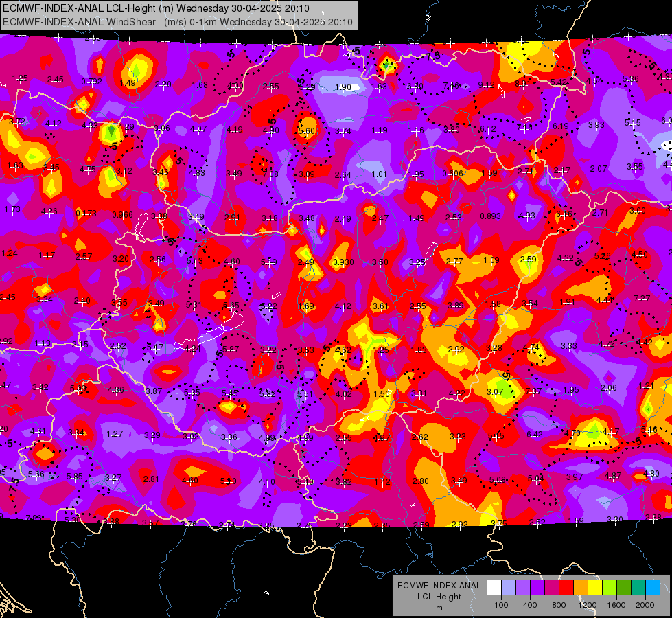Click the grid point value '6.16'
This screenshot has height=618, width=672.
(x=564, y=214)
